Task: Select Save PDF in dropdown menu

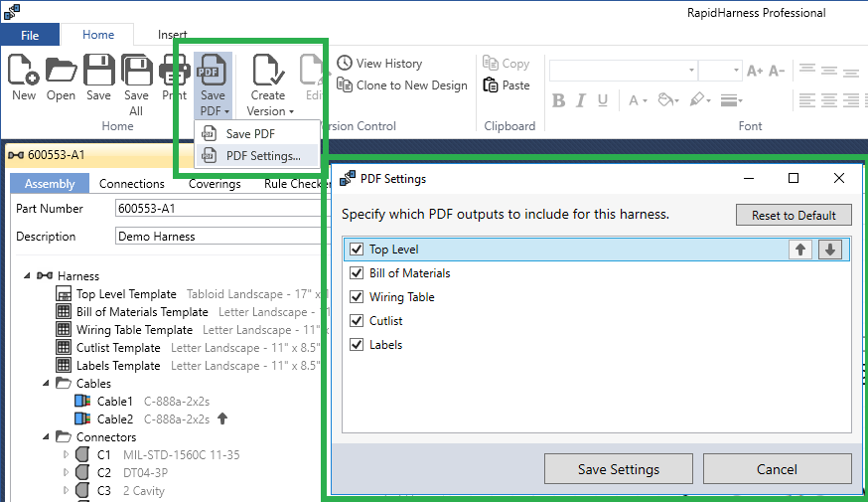Action: 258,133
